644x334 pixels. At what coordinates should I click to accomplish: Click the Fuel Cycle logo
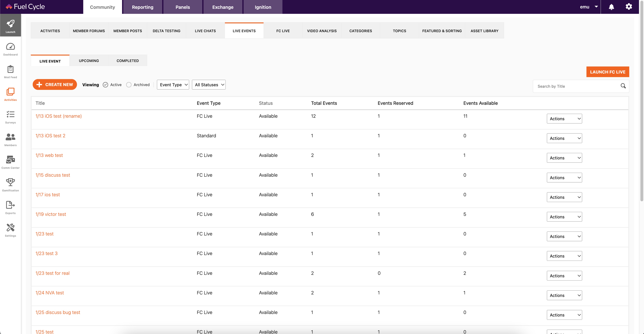pyautogui.click(x=25, y=7)
